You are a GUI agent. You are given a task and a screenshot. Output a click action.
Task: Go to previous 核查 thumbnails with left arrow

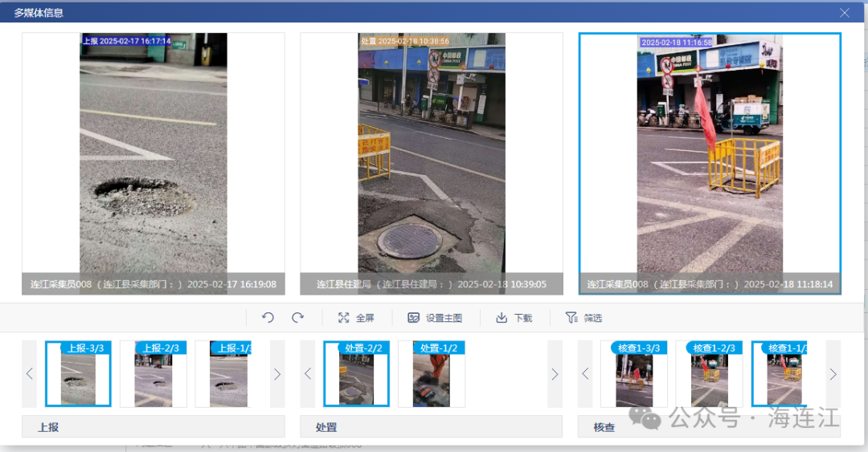[x=585, y=374]
